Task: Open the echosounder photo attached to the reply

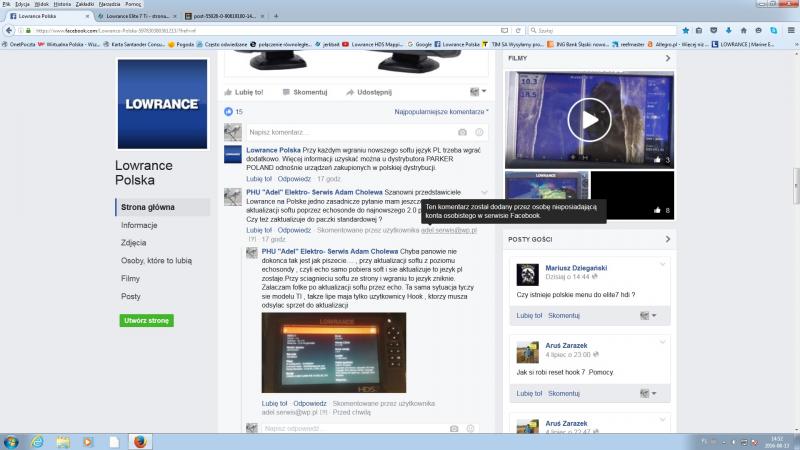Action: tap(333, 354)
